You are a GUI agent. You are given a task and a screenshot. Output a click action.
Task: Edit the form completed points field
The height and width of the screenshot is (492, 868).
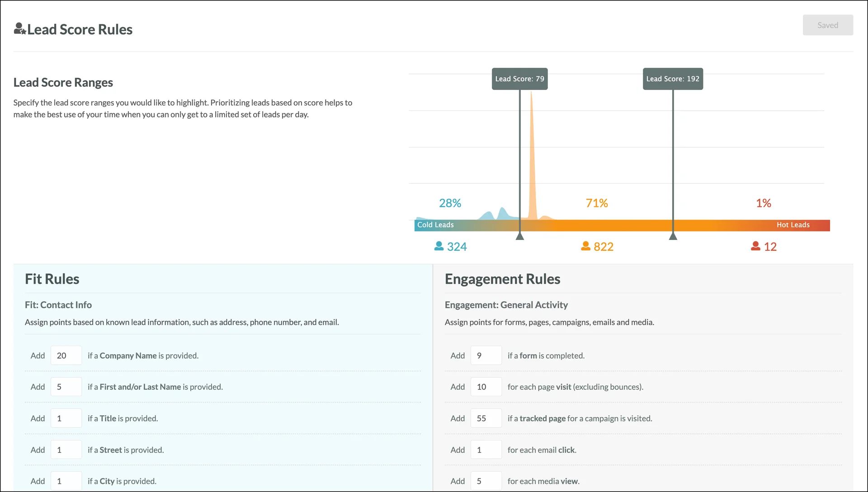point(486,356)
